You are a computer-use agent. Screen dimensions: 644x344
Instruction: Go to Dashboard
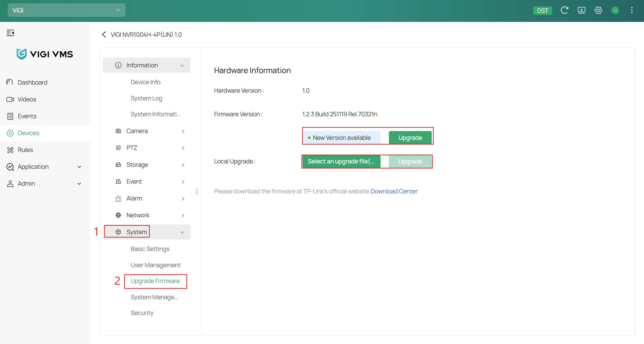(33, 82)
